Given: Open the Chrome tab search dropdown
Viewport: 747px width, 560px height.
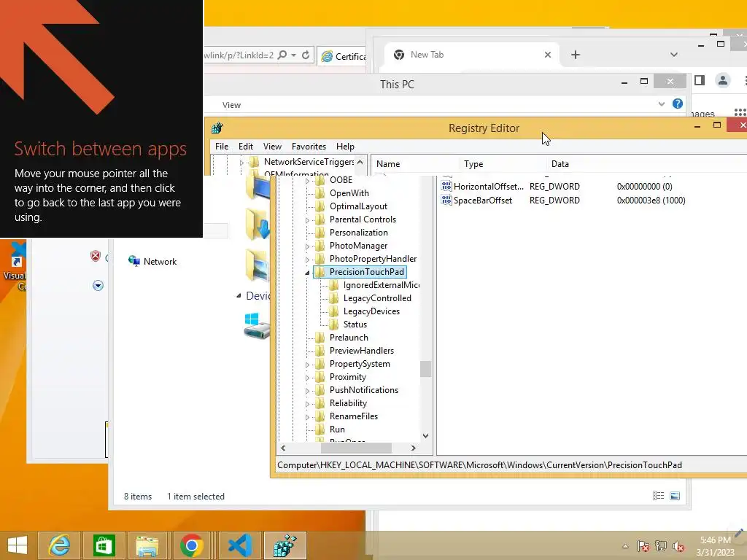Looking at the screenshot, I should point(673,55).
